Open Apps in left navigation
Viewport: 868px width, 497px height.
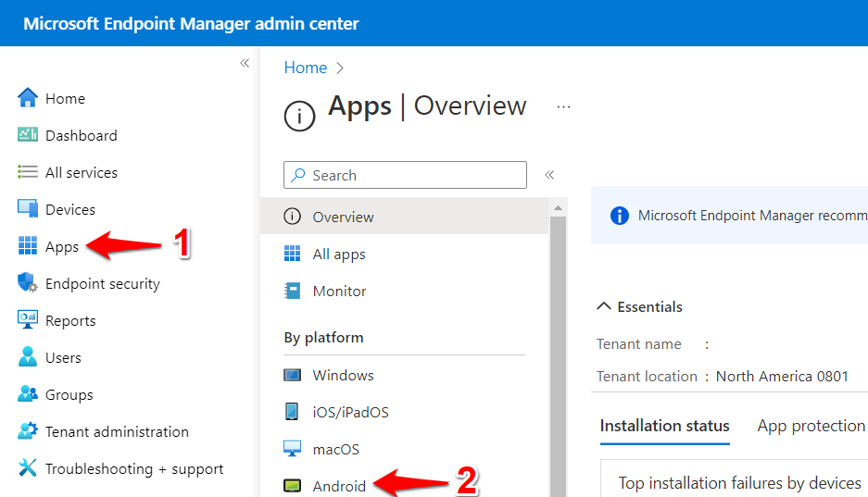[x=62, y=246]
